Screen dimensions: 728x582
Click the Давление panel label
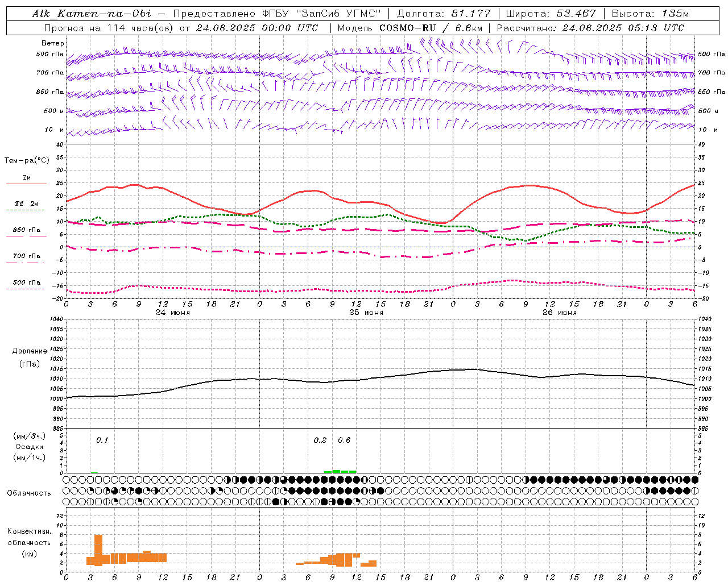click(x=29, y=351)
